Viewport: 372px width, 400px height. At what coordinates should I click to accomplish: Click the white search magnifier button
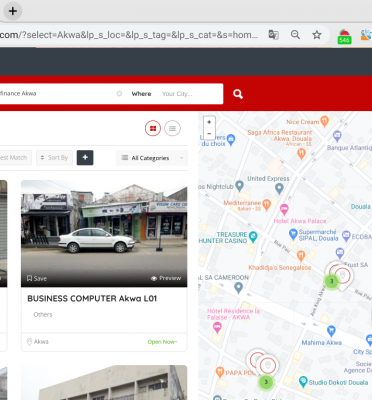coord(238,94)
